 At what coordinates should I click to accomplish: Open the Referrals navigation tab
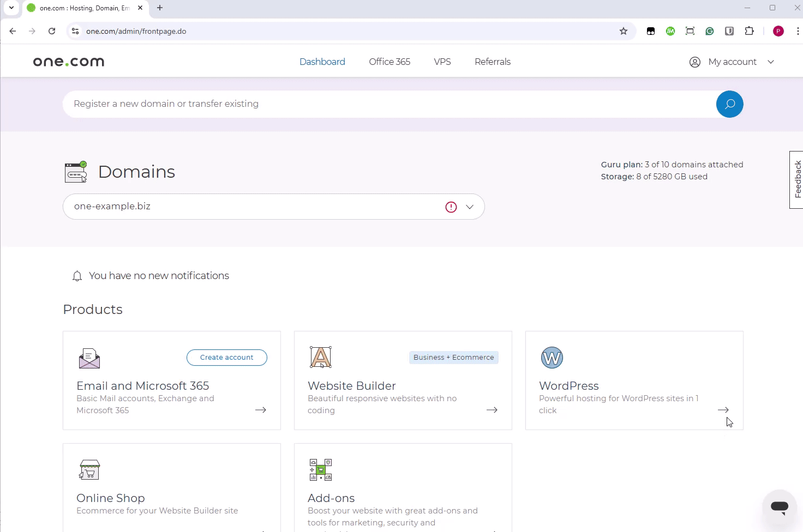point(492,62)
